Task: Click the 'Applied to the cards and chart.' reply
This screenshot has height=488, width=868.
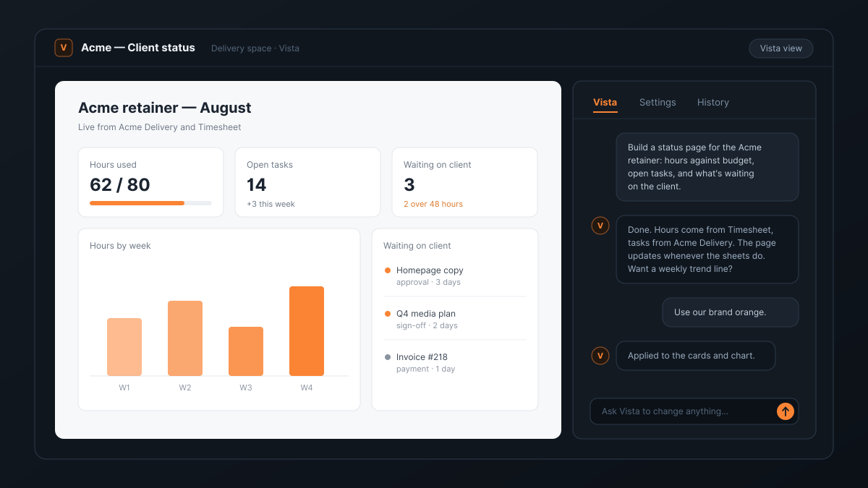Action: 696,356
